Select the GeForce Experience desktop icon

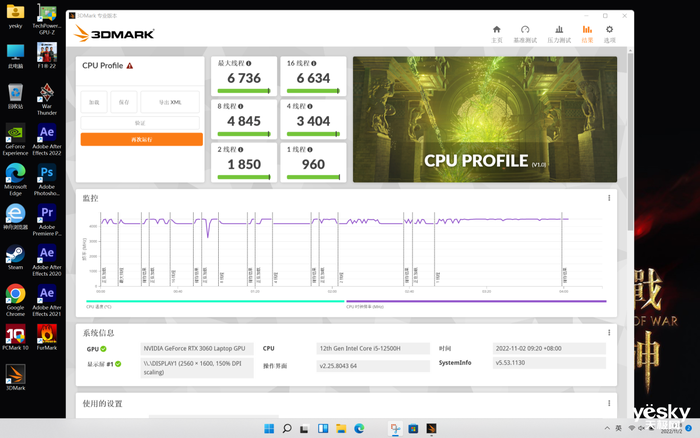click(15, 139)
